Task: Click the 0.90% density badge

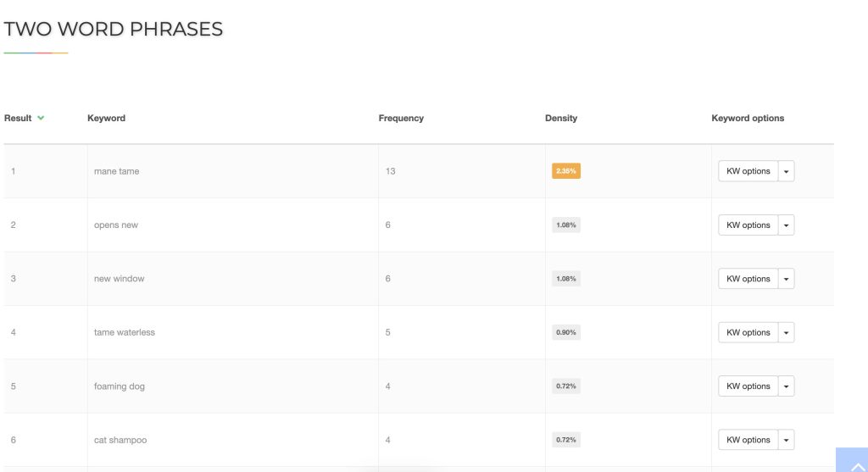Action: [x=565, y=333]
